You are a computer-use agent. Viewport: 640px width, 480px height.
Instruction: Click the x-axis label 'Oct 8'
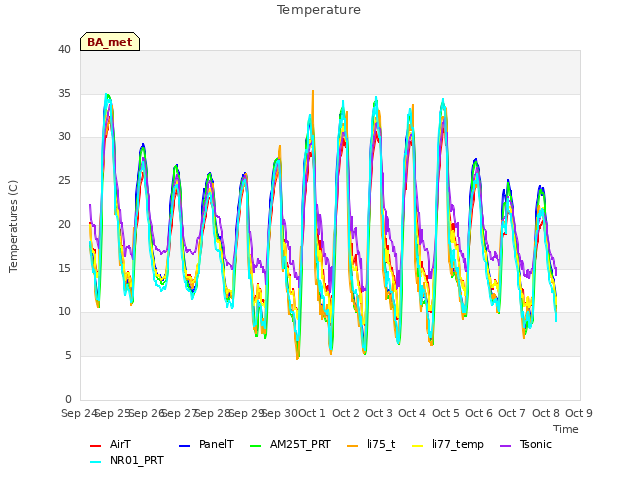tap(546, 413)
